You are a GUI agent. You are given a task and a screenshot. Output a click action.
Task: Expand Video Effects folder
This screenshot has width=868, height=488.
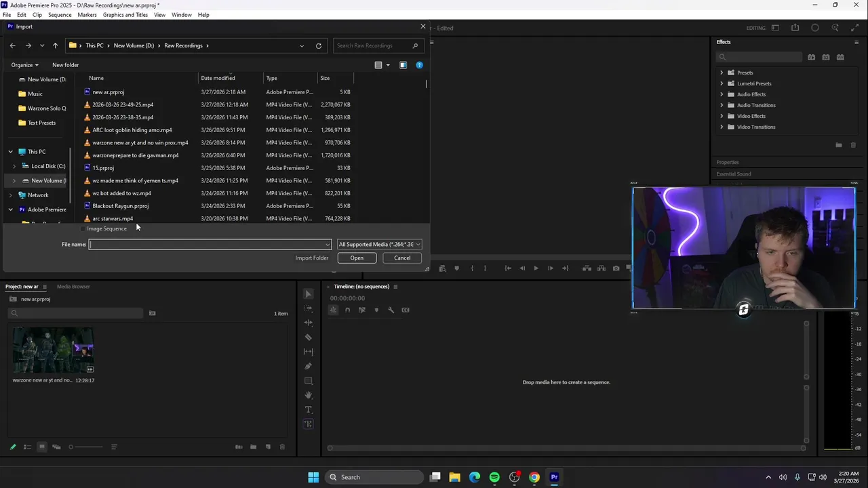coord(722,116)
